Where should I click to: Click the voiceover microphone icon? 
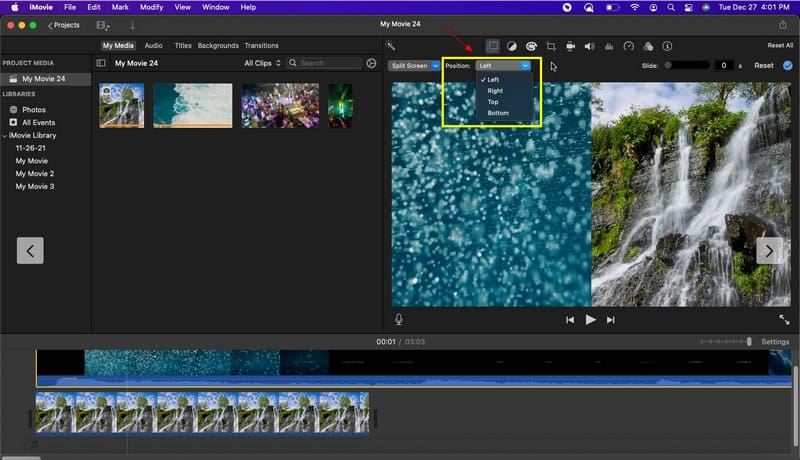399,319
